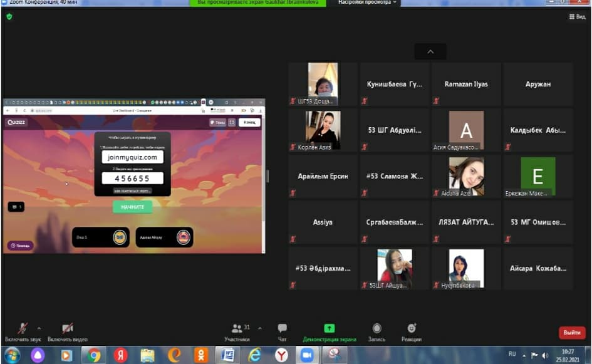Expand audio options arrow next to microphone
Image resolution: width=592 pixels, height=364 pixels.
pyautogui.click(x=39, y=328)
